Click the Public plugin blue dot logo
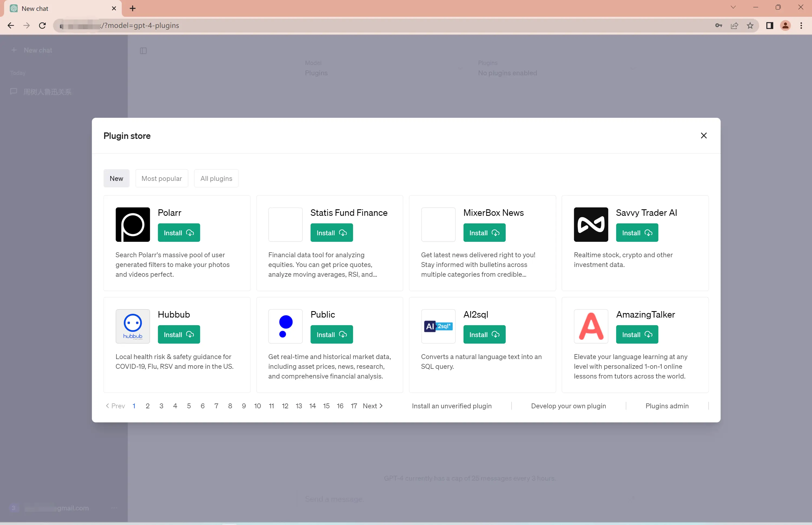 285,326
